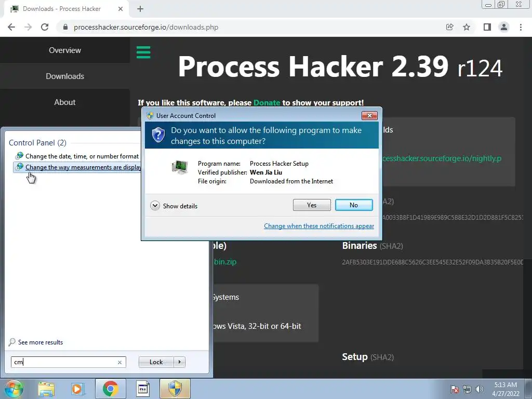The width and height of the screenshot is (532, 399).
Task: Select the UAC shield taskbar item
Action: pos(175,389)
